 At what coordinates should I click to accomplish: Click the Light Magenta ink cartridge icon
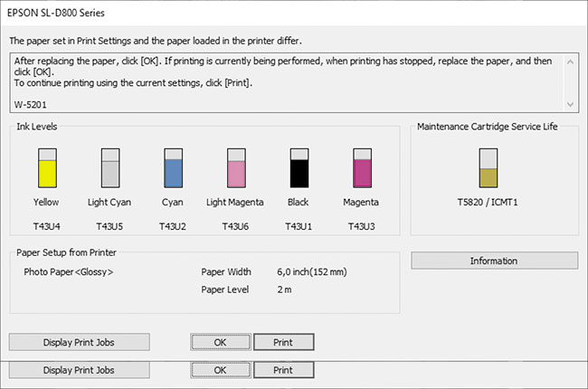click(236, 167)
